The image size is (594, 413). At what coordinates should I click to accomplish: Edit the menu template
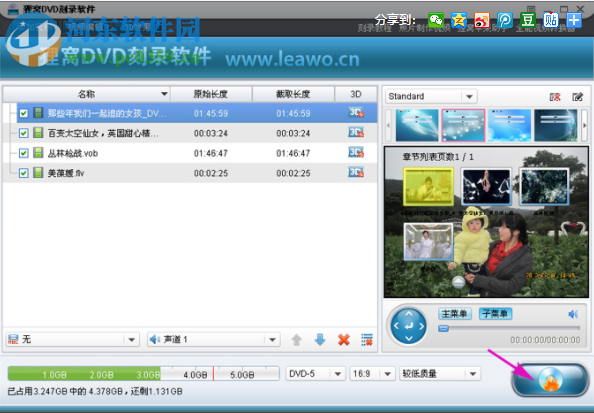(x=577, y=97)
